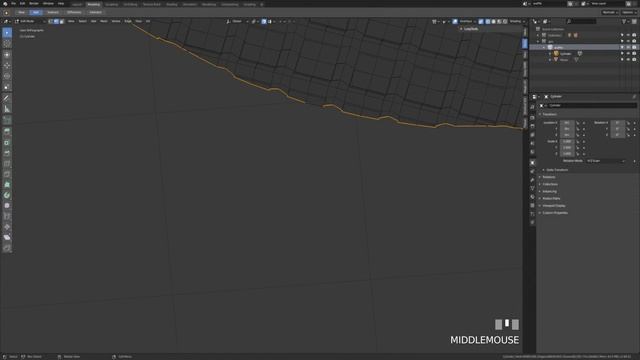640x360 pixels.
Task: Adjust the Location X value field
Action: (567, 122)
